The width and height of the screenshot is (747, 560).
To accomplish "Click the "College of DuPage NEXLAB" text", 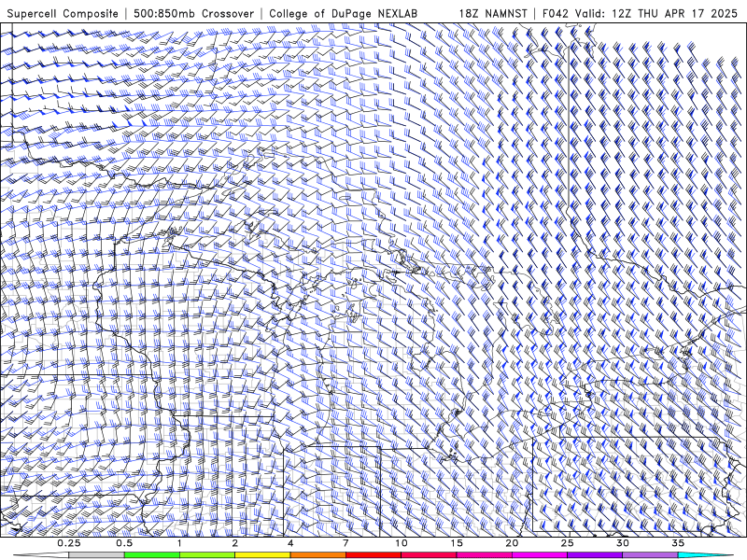I will pyautogui.click(x=344, y=13).
